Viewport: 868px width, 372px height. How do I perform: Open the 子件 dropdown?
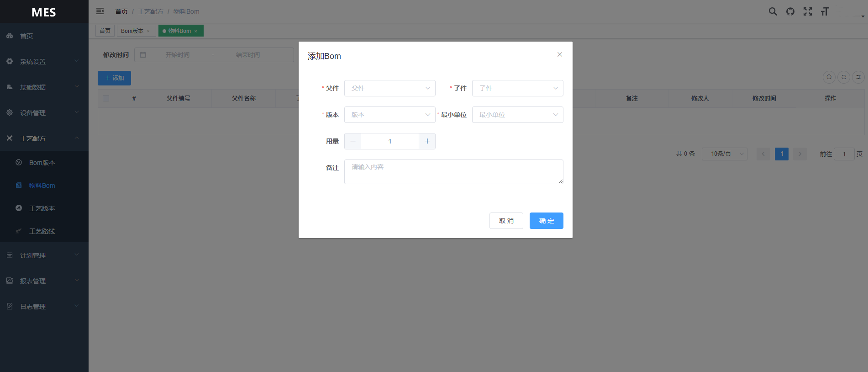[x=518, y=88]
